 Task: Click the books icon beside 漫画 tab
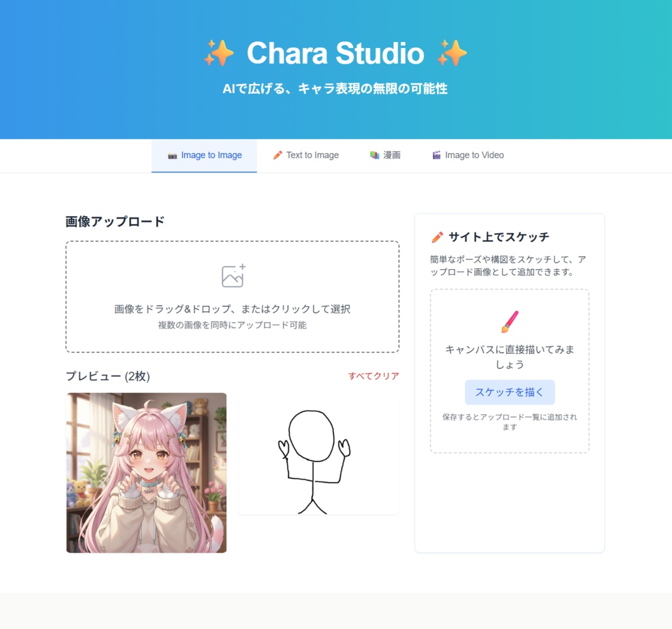coord(375,155)
